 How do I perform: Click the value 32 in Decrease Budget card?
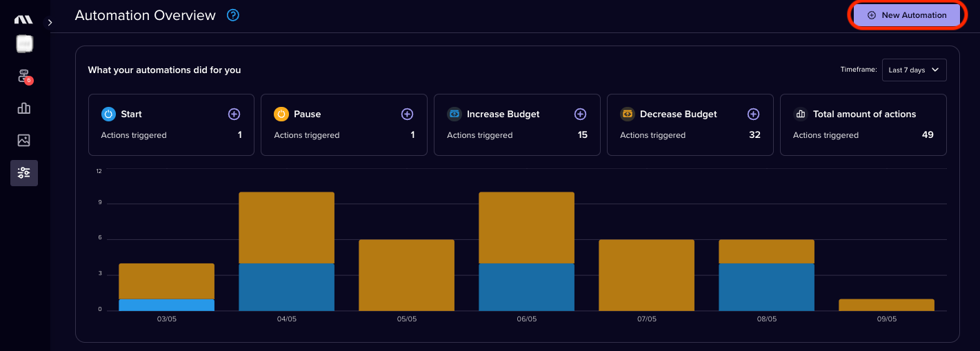(754, 134)
